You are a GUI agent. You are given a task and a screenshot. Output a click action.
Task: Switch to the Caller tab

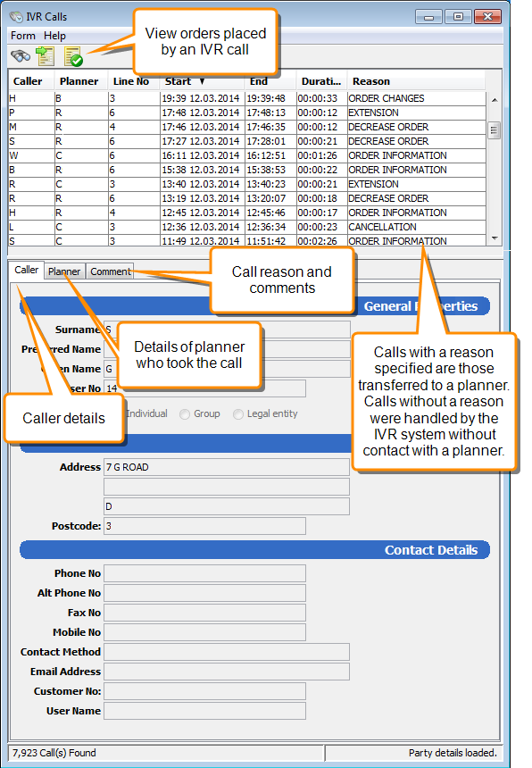27,270
